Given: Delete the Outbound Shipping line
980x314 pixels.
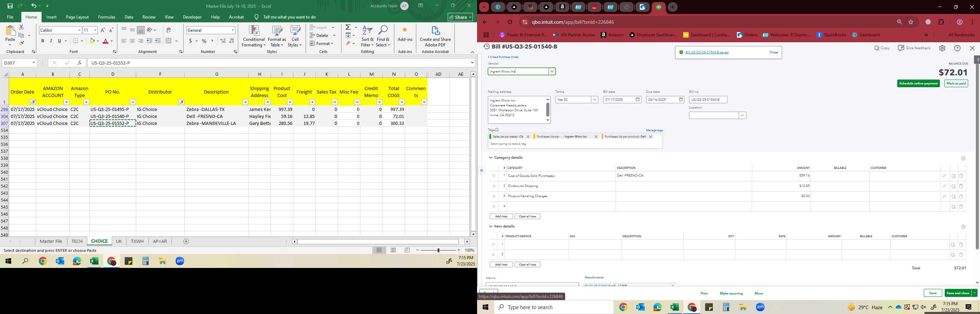Looking at the screenshot, I should pos(961,186).
